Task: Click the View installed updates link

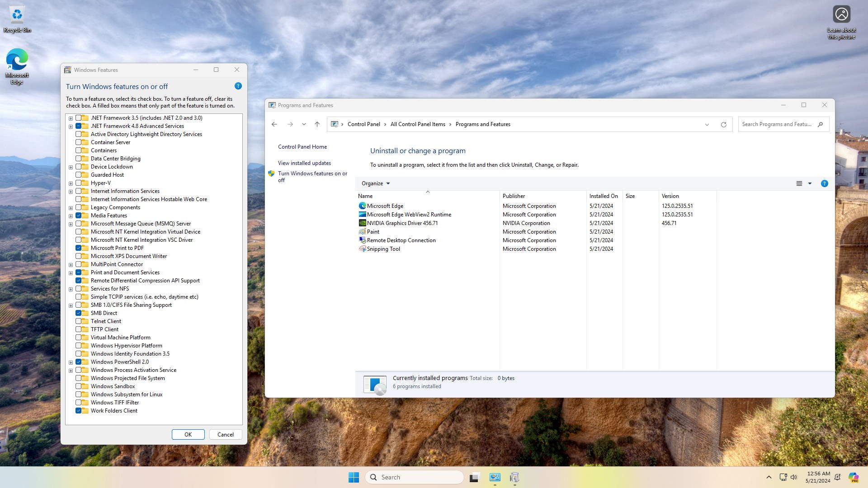Action: pos(304,163)
